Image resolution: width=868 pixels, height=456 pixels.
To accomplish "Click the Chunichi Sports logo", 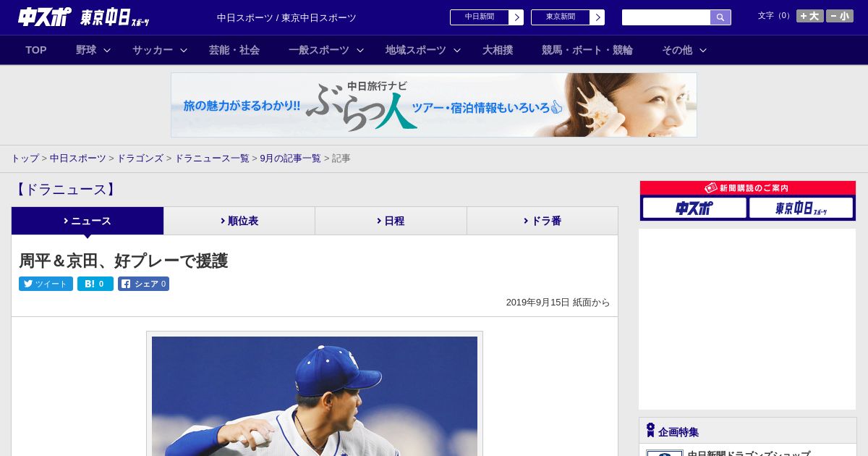I will click(x=45, y=17).
